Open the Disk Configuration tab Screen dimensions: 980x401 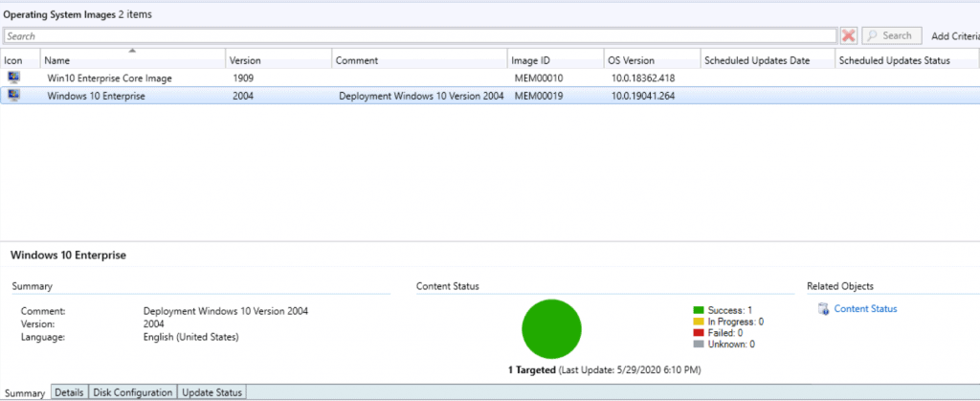[133, 392]
